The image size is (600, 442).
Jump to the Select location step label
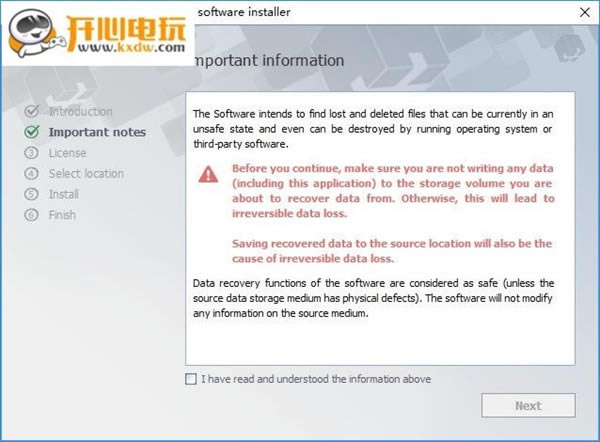click(x=86, y=174)
